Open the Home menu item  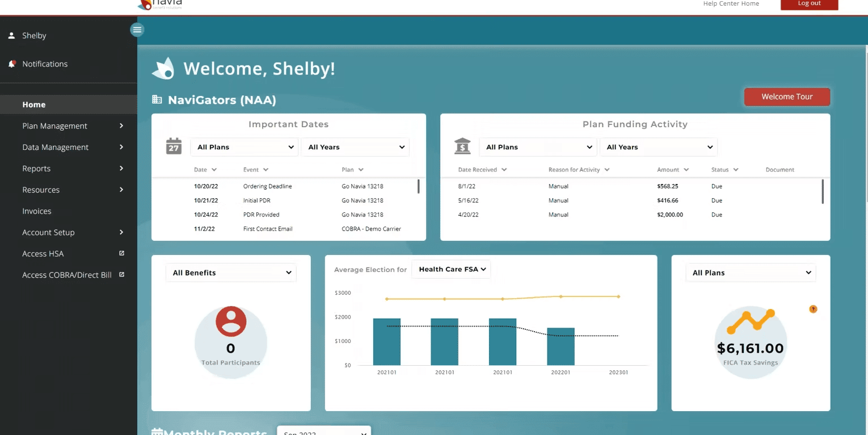pyautogui.click(x=69, y=104)
